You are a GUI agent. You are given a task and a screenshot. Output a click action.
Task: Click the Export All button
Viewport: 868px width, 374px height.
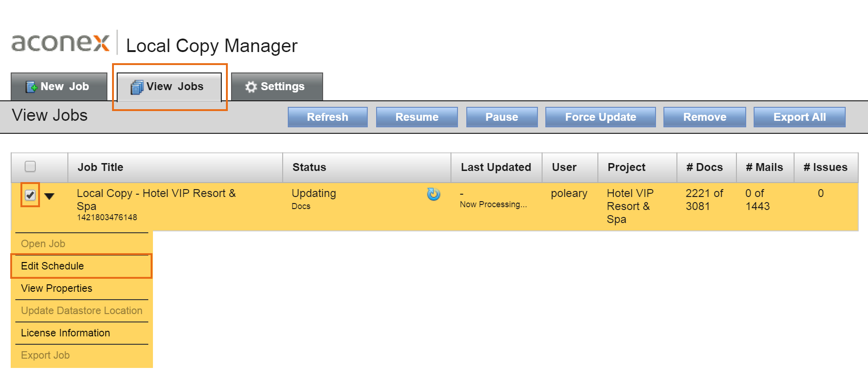click(800, 117)
